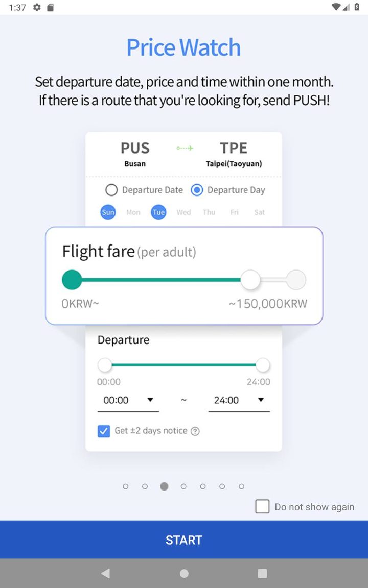The image size is (368, 588).
Task: Go to the first page indicator dot
Action: coord(126,486)
